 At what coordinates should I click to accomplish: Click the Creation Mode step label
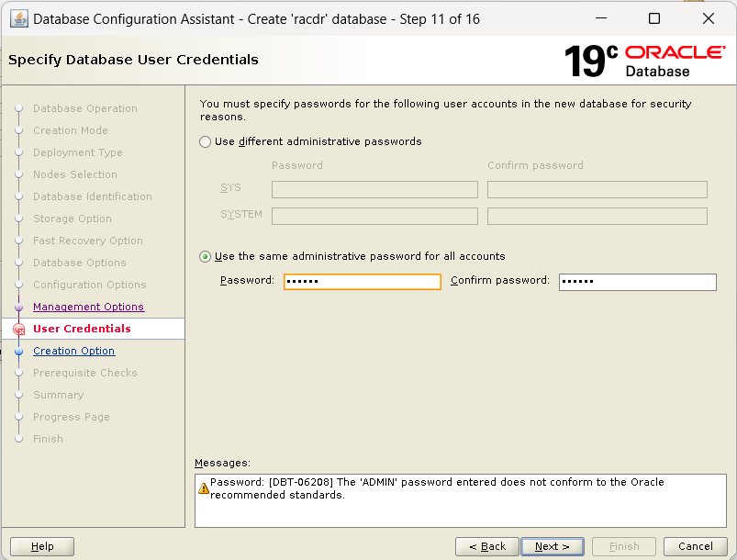[x=71, y=130]
